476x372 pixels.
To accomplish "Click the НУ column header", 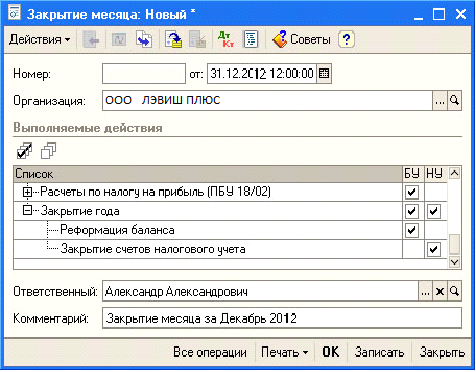I will (436, 174).
